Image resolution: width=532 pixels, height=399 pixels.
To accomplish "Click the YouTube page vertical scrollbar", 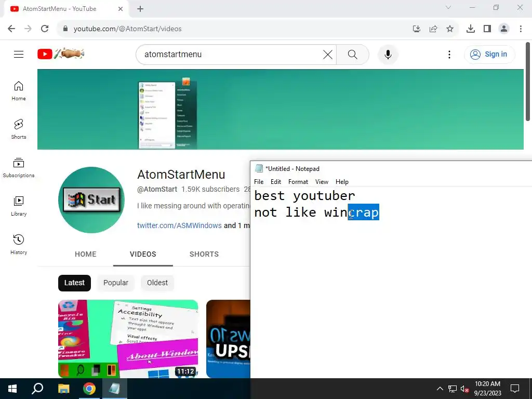I will 528,82.
